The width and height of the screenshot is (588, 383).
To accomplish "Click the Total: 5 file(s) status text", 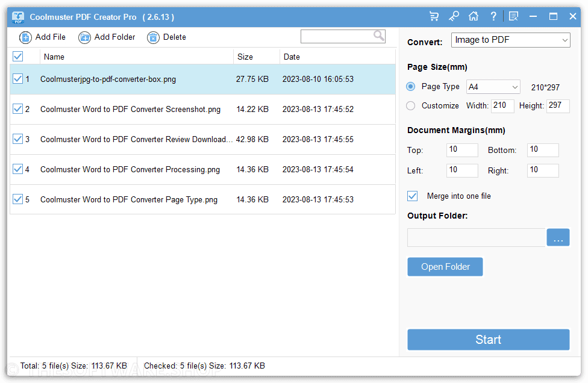I will 73,366.
